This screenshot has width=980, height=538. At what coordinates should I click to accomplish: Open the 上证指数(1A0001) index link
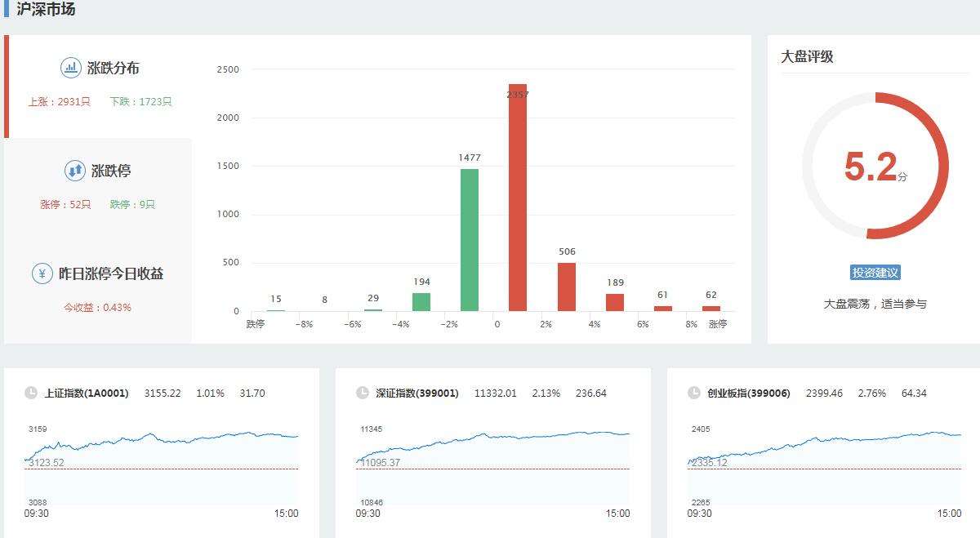(x=87, y=393)
